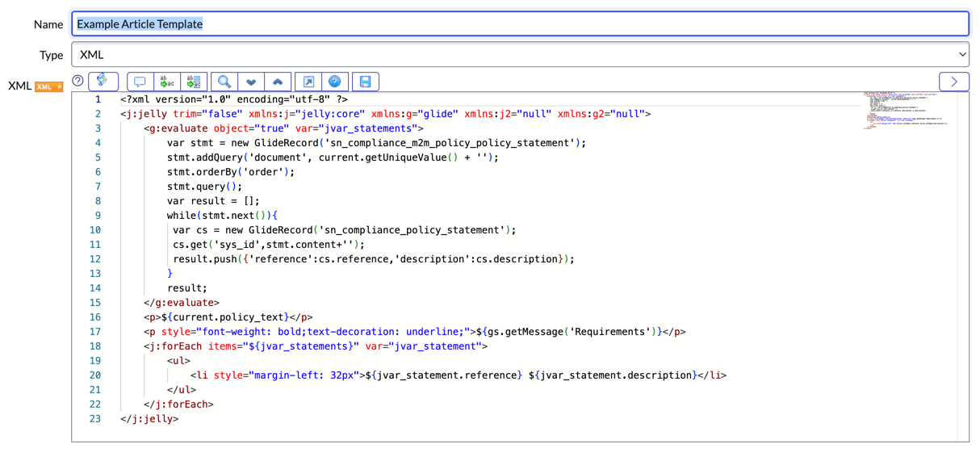Click the Replace All icon
980x453 pixels.
point(194,82)
